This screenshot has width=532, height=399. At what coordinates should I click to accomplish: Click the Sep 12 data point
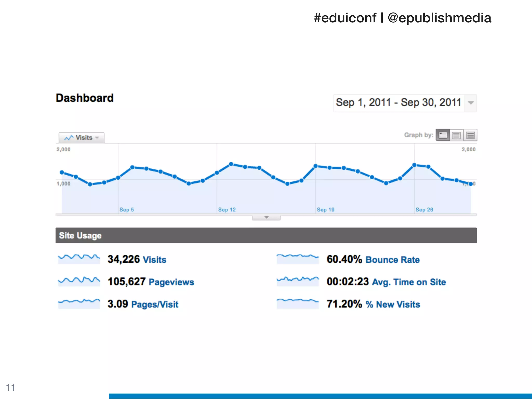217,173
